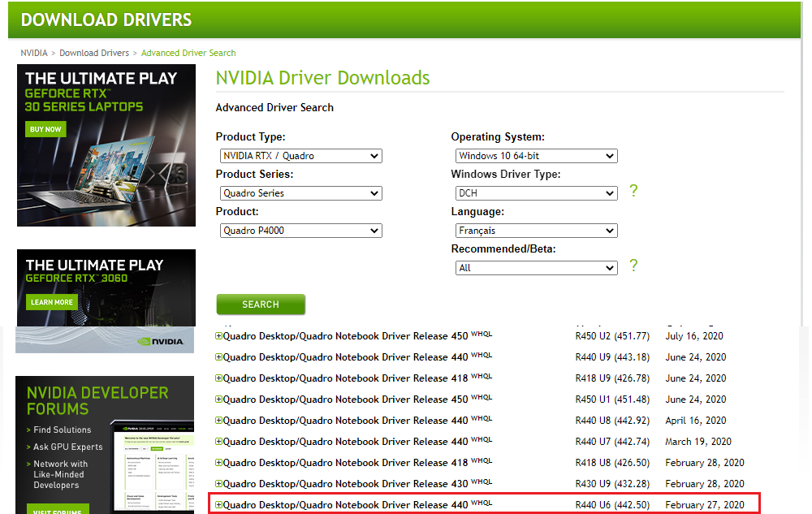Expand the R450 U2 (451.77) driver row

pyautogui.click(x=218, y=335)
